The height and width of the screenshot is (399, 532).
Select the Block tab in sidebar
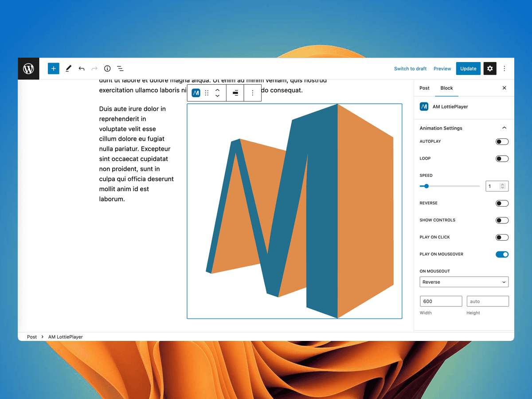(x=446, y=88)
